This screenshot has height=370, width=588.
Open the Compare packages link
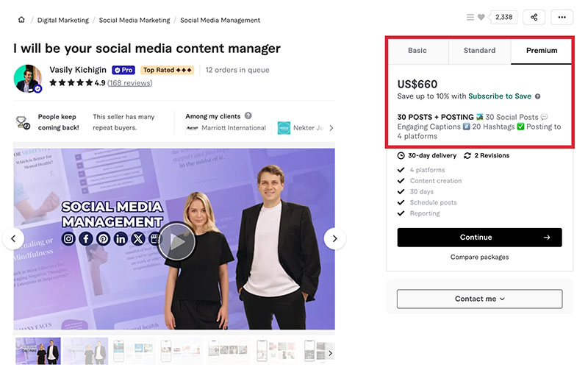pos(479,257)
